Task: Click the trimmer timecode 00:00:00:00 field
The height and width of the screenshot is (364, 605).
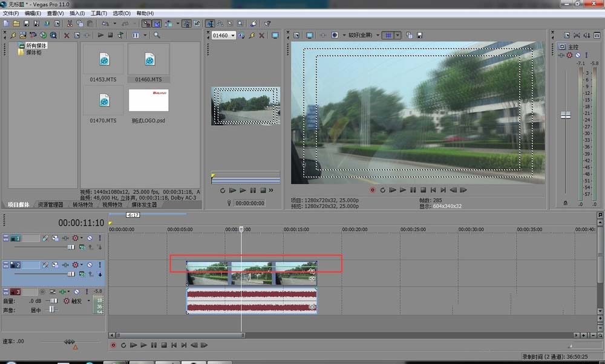Action: point(250,203)
